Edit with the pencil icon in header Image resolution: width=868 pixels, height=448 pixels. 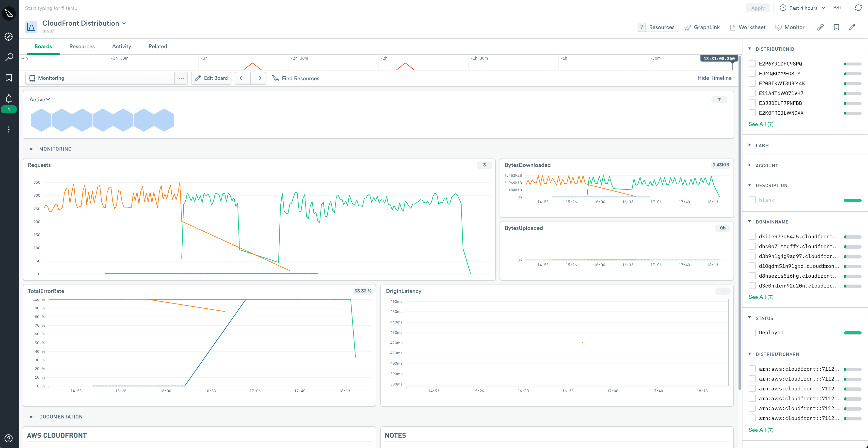click(x=852, y=27)
